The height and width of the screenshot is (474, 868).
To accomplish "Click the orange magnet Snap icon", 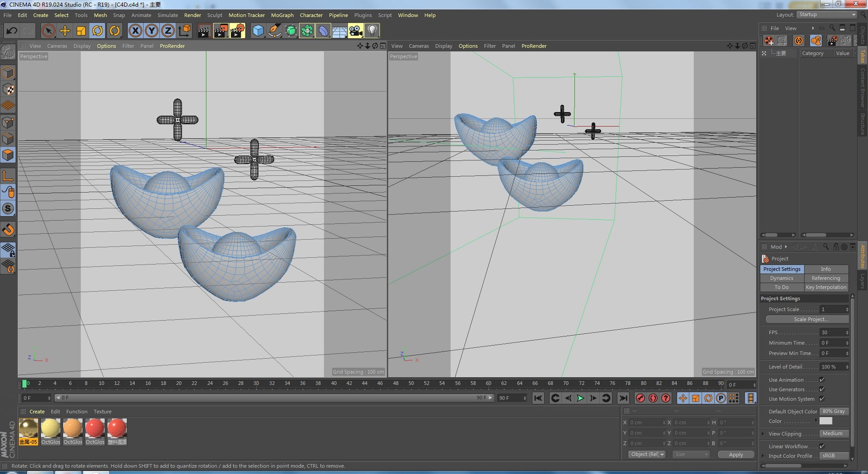I will 9,229.
